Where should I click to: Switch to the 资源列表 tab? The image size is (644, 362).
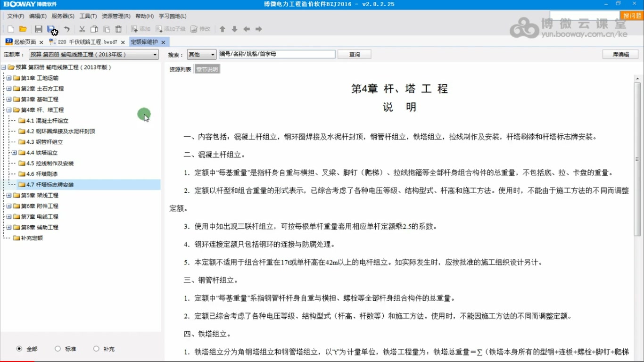180,69
